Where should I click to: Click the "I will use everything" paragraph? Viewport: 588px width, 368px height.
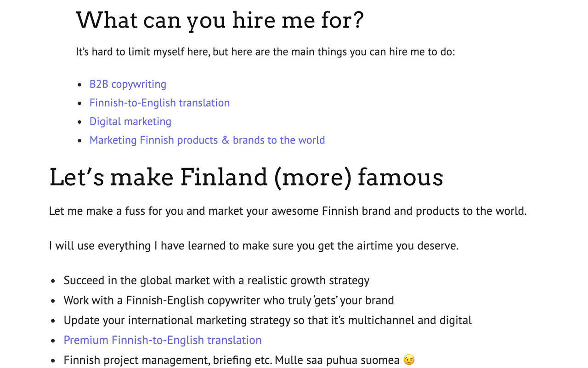254,246
